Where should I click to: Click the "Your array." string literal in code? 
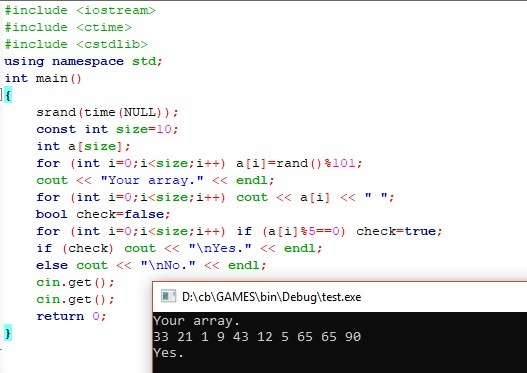click(x=152, y=180)
